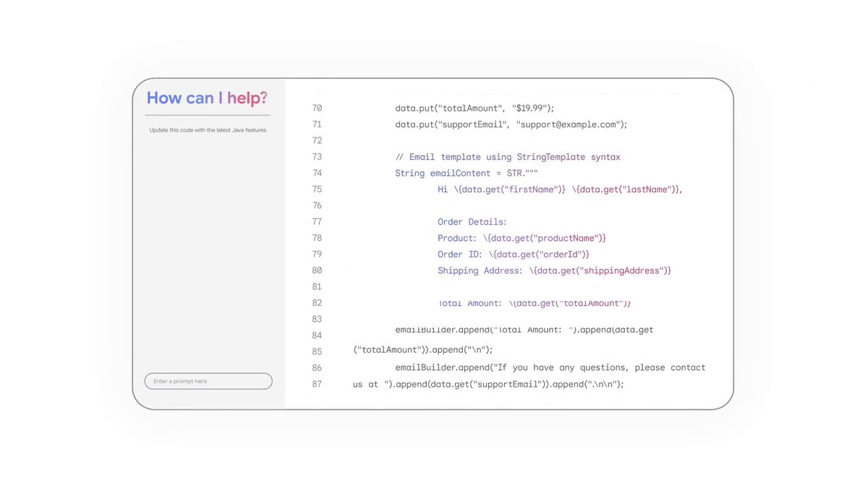Click line number 77 in the gutter
This screenshot has height=488, width=868.
317,222
